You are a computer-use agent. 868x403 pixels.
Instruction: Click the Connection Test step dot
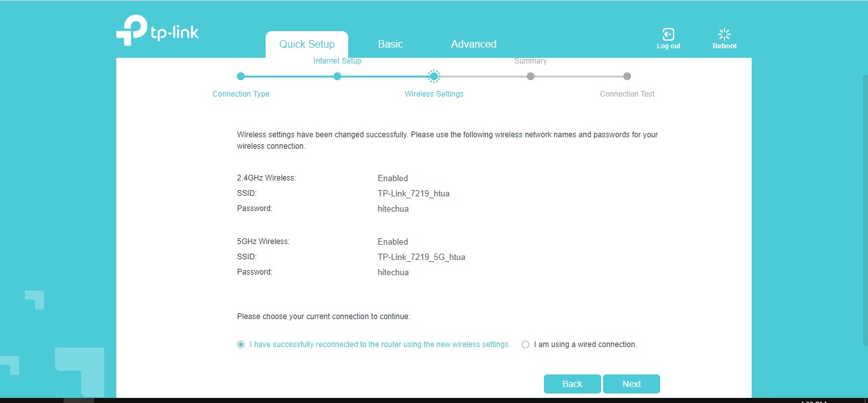point(627,76)
